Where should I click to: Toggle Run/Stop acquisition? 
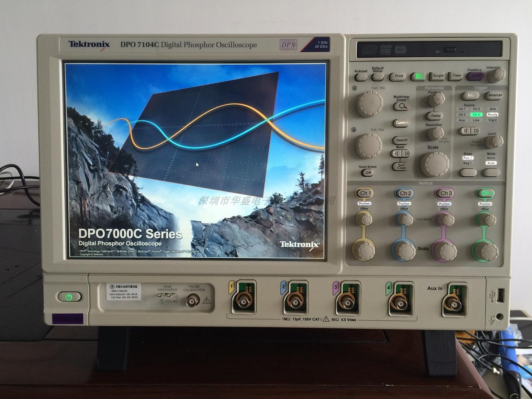(x=419, y=75)
